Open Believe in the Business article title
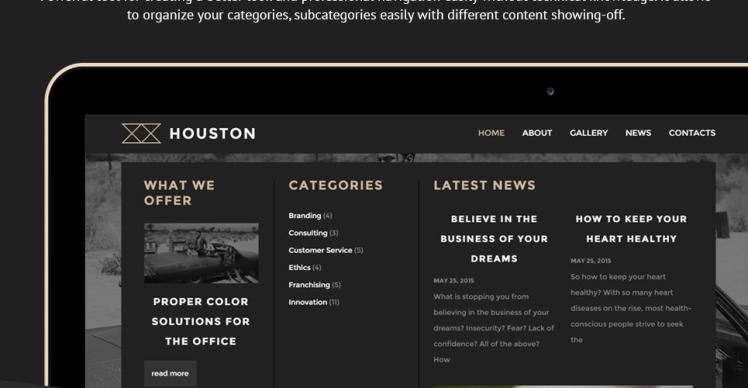Image resolution: width=748 pixels, height=388 pixels. 494,239
